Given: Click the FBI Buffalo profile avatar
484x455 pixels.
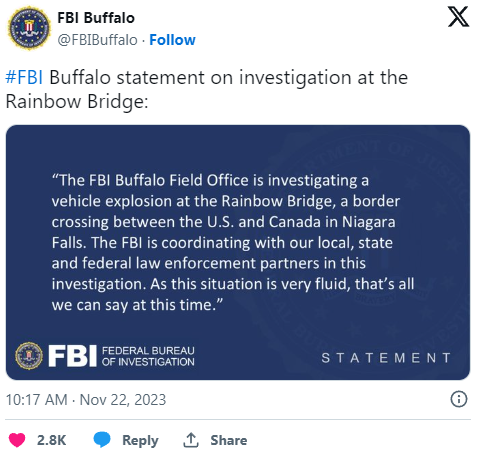Looking at the screenshot, I should [x=29, y=29].
